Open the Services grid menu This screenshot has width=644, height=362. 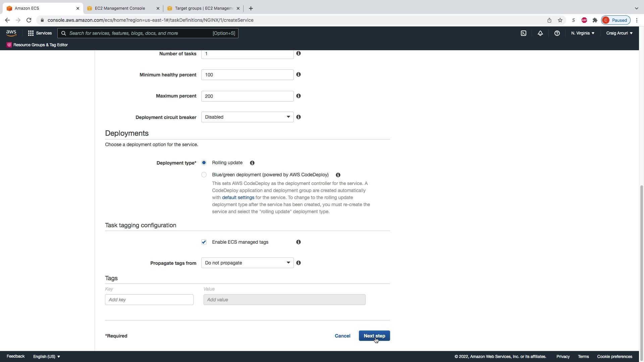(40, 33)
